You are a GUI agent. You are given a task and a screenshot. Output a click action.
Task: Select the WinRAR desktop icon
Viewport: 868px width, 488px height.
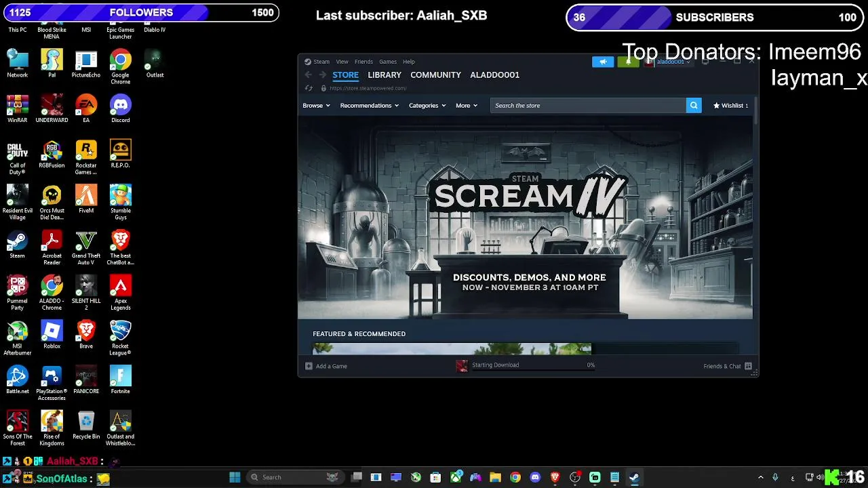18,109
